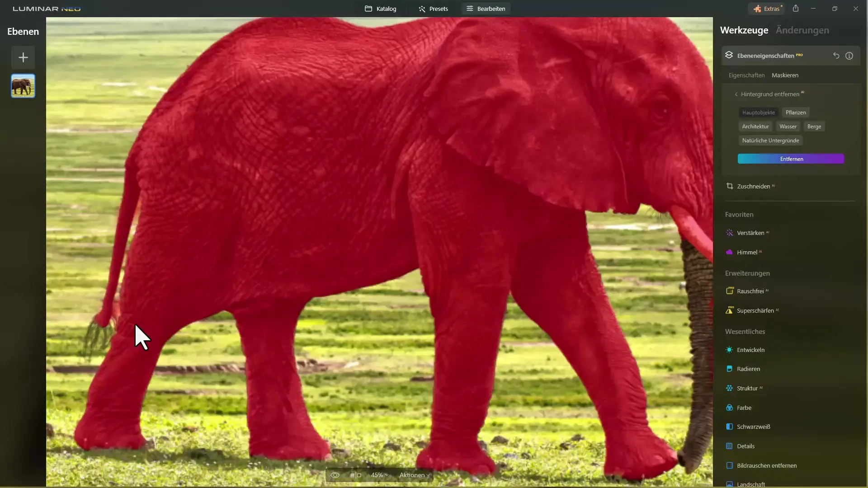Click the layer thumbnail in Ebenen panel
This screenshot has height=488, width=868.
[x=23, y=86]
